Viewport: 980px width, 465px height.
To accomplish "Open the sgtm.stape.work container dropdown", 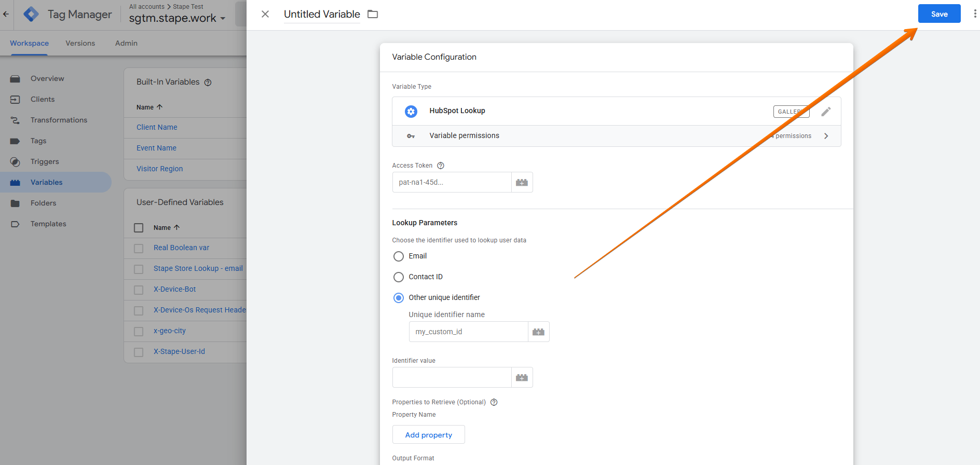I will pos(178,18).
